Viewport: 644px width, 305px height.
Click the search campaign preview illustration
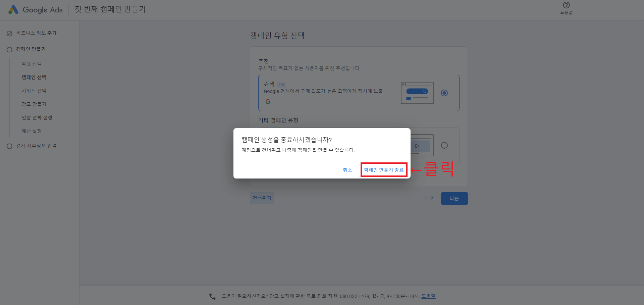pyautogui.click(x=417, y=93)
